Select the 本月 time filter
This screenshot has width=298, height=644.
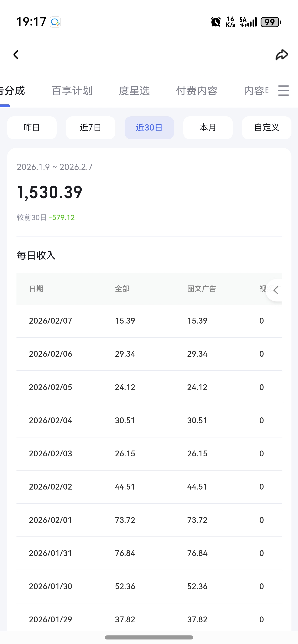208,128
